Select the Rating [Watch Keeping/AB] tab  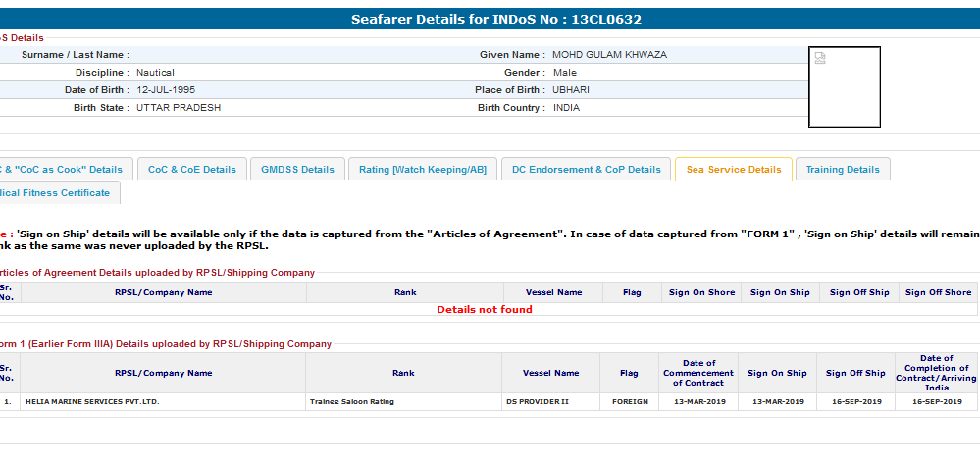click(422, 169)
